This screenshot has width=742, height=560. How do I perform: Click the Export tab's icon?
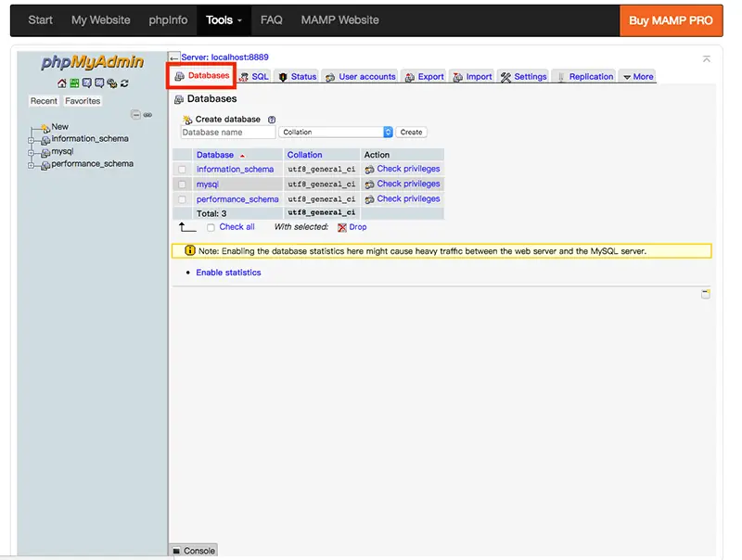(x=410, y=77)
